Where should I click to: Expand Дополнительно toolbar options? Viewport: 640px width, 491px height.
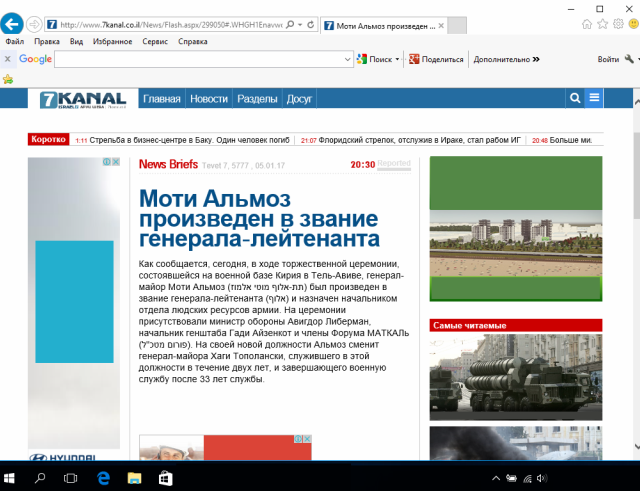[x=507, y=59]
